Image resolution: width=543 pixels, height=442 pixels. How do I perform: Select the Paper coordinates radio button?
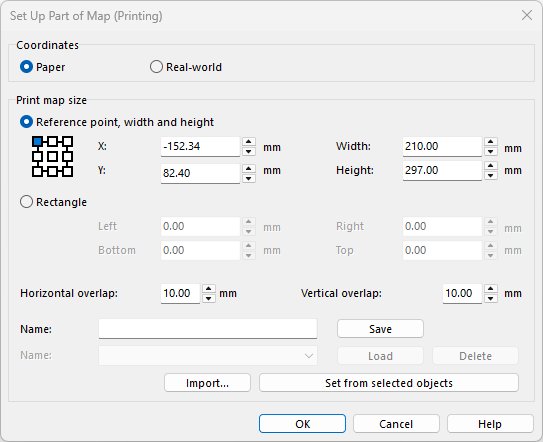click(x=26, y=67)
